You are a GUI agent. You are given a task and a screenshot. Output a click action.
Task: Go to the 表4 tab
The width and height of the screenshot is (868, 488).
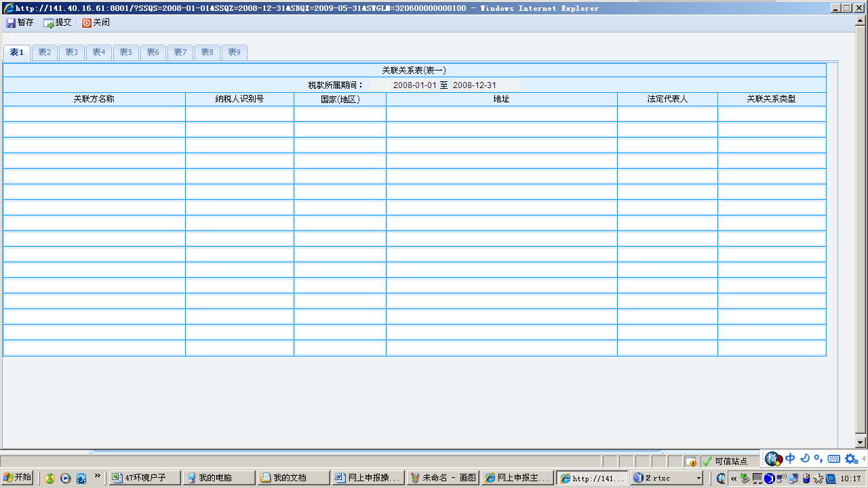98,52
